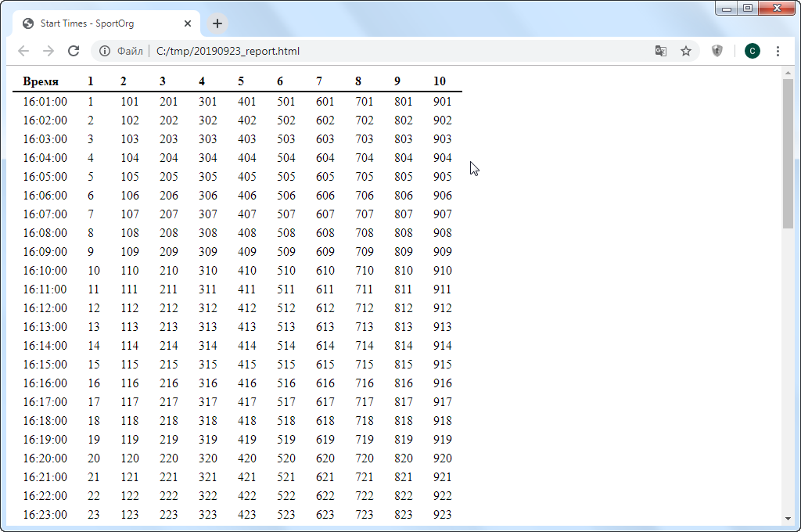The image size is (801, 532).
Task: Click the cell with number 923
Action: pyautogui.click(x=443, y=515)
